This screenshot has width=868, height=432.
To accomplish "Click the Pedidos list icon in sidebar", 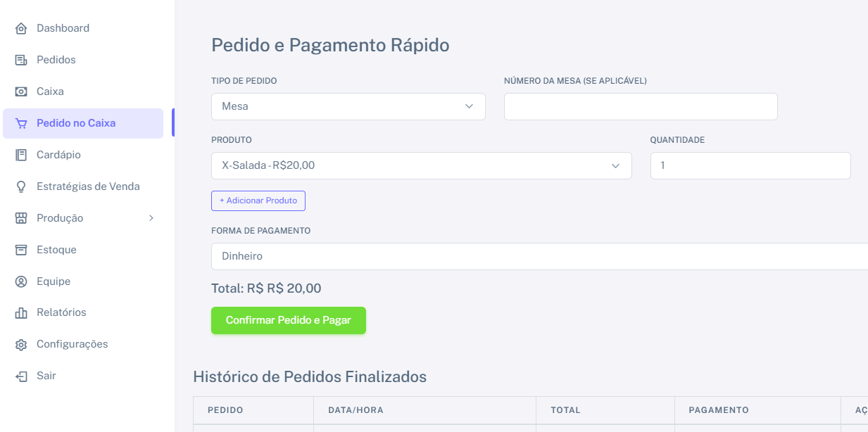I will click(x=21, y=61).
